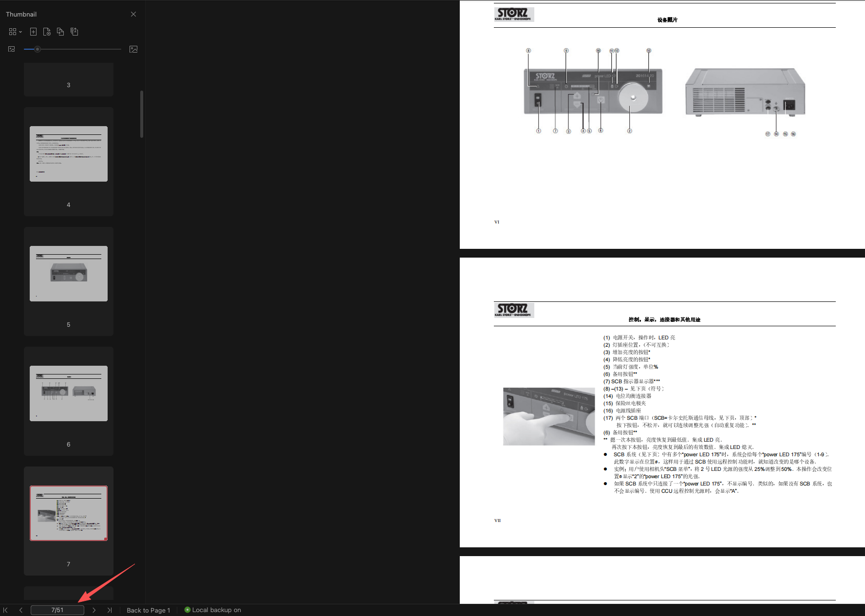Click the thumbnail size slider handle

coord(38,49)
